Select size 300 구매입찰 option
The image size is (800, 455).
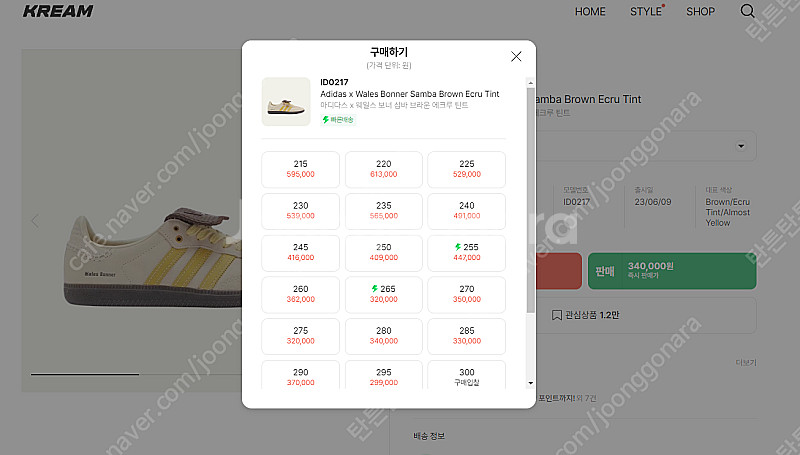click(x=467, y=375)
